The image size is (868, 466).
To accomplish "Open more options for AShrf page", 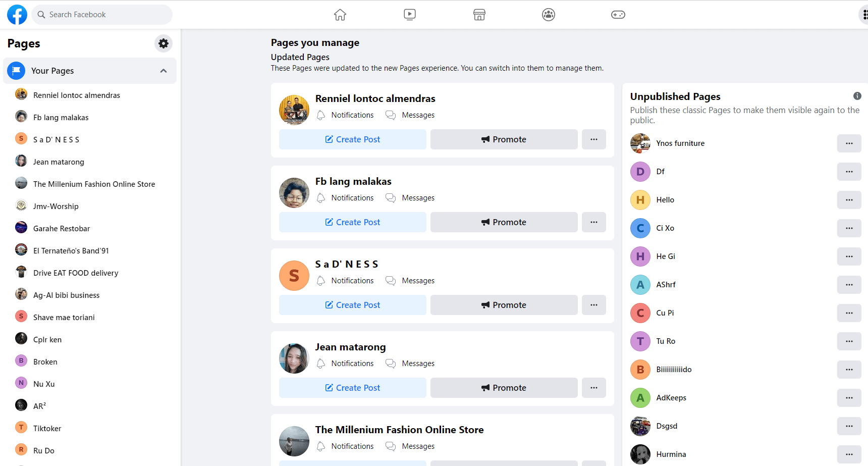I will 849,285.
